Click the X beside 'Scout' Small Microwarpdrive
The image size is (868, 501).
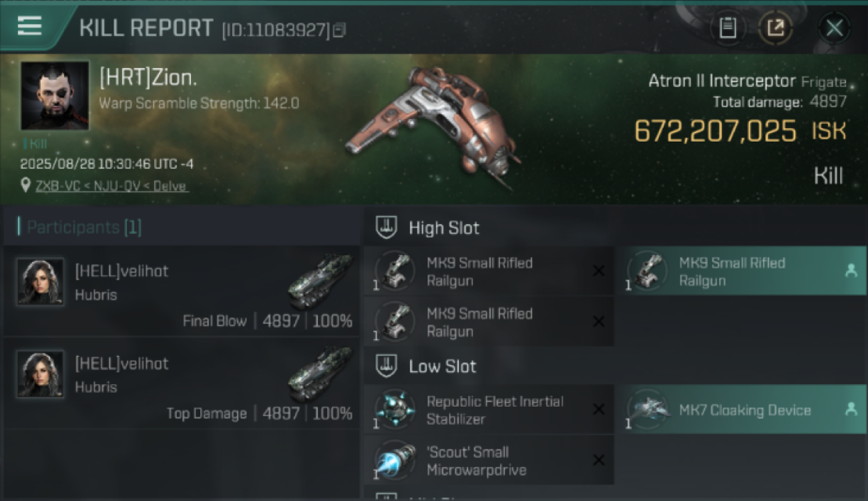pyautogui.click(x=599, y=460)
